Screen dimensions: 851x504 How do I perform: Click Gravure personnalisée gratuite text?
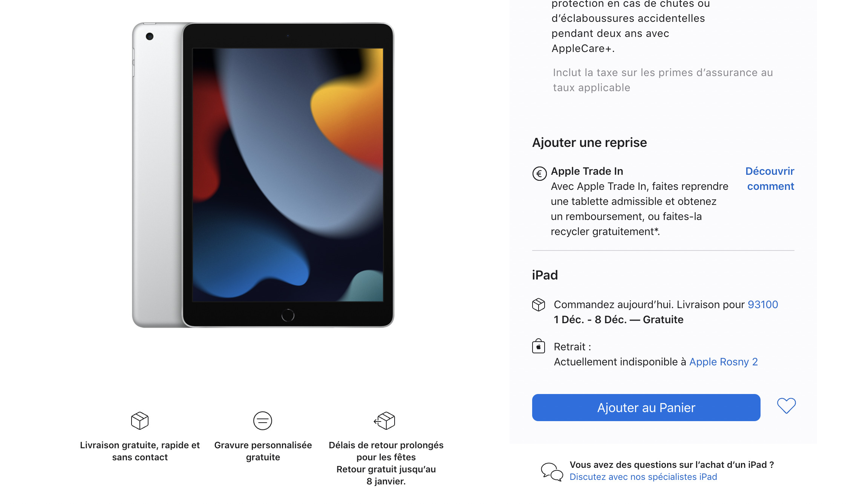point(263,451)
